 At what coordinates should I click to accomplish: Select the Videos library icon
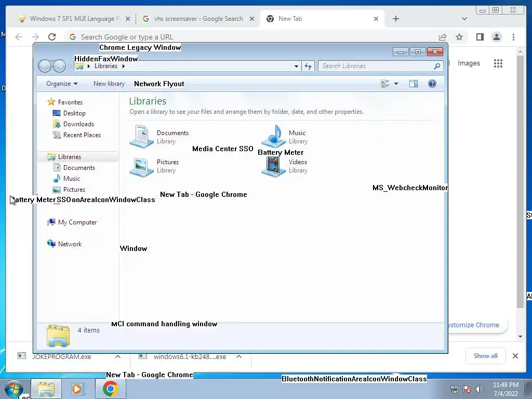273,167
